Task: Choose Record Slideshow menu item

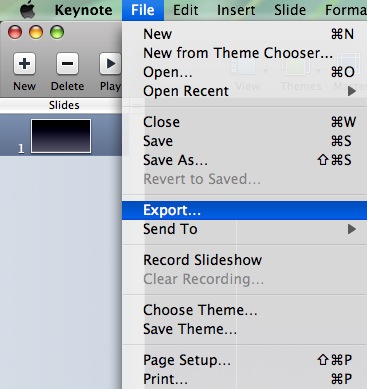Action: click(x=244, y=260)
